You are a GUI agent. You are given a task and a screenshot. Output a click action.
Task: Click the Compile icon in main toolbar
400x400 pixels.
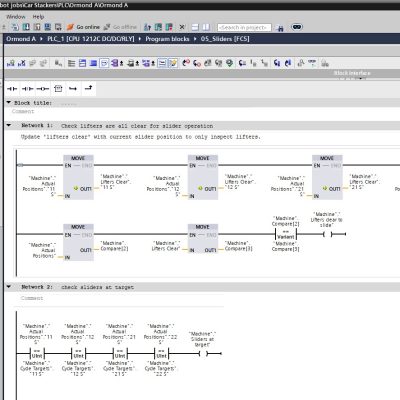(15, 27)
